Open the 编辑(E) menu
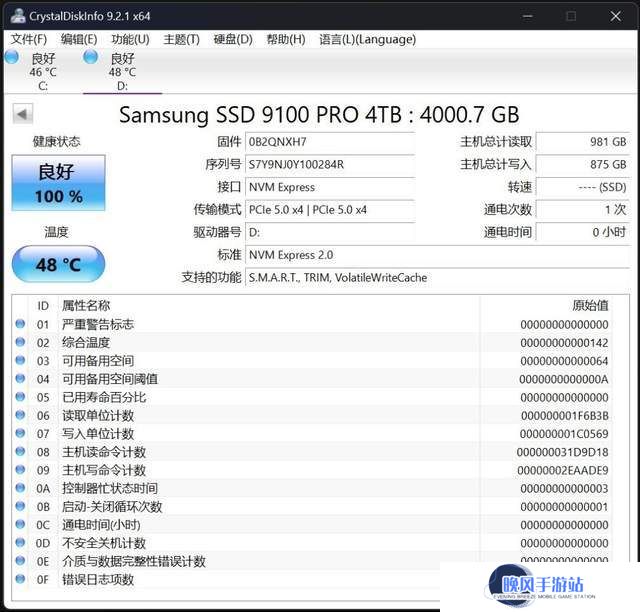Image resolution: width=640 pixels, height=612 pixels. point(79,39)
